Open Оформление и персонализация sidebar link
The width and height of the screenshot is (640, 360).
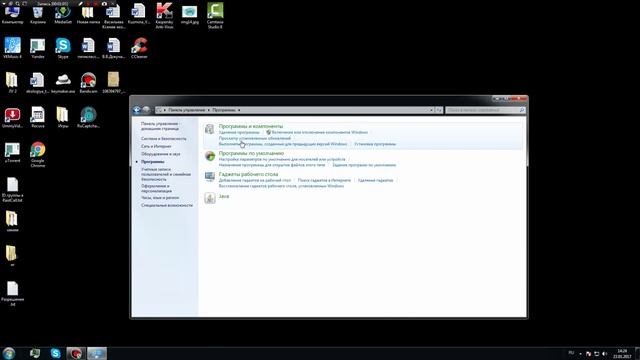click(157, 189)
